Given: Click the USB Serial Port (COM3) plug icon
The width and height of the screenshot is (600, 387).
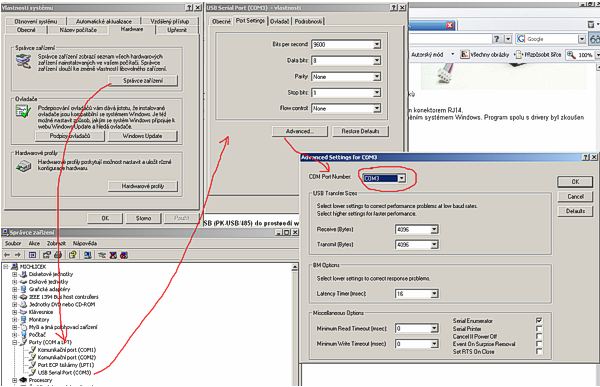Looking at the screenshot, I should pos(33,372).
